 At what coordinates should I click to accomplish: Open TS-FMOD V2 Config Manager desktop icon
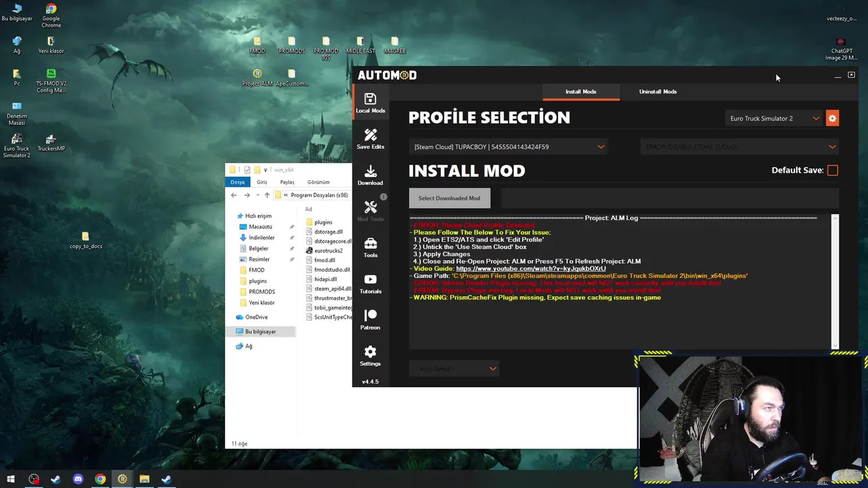(x=51, y=81)
